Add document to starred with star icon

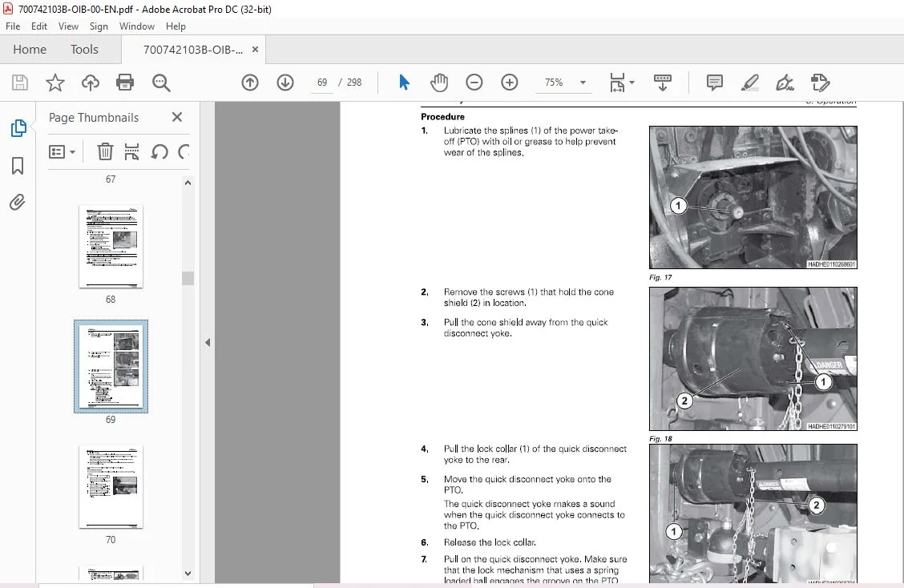[55, 83]
